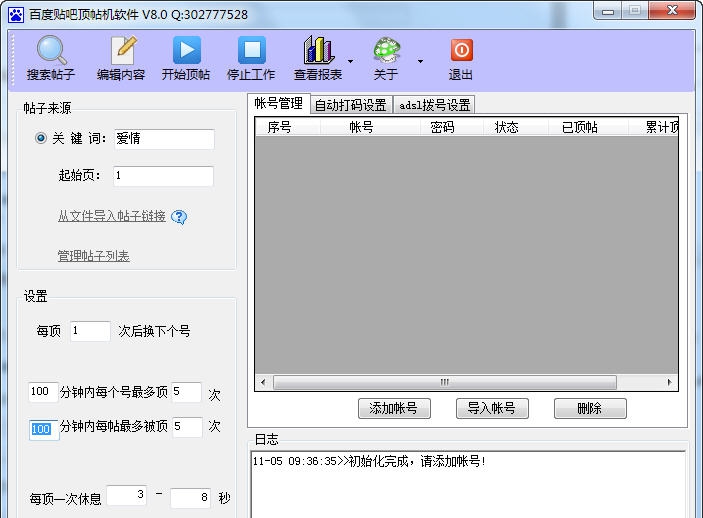The height and width of the screenshot is (518, 703).
Task: Click the red 退出 exit icon
Action: tap(461, 51)
